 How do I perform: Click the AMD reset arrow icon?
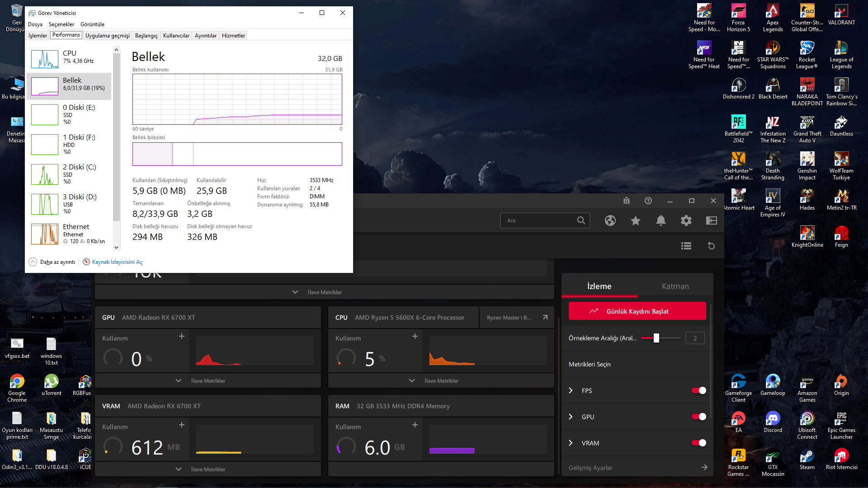(711, 246)
